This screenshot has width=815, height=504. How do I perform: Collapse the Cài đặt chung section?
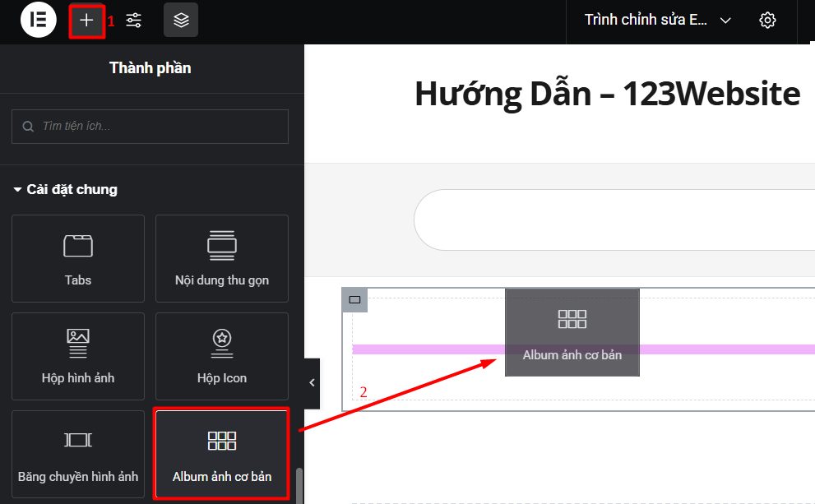coord(66,189)
